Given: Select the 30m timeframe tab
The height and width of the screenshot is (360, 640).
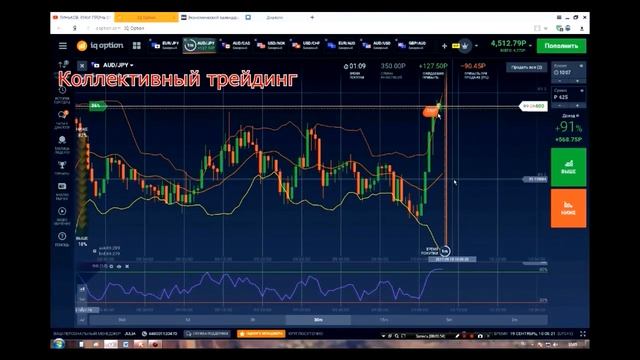Looking at the screenshot, I should tap(318, 320).
